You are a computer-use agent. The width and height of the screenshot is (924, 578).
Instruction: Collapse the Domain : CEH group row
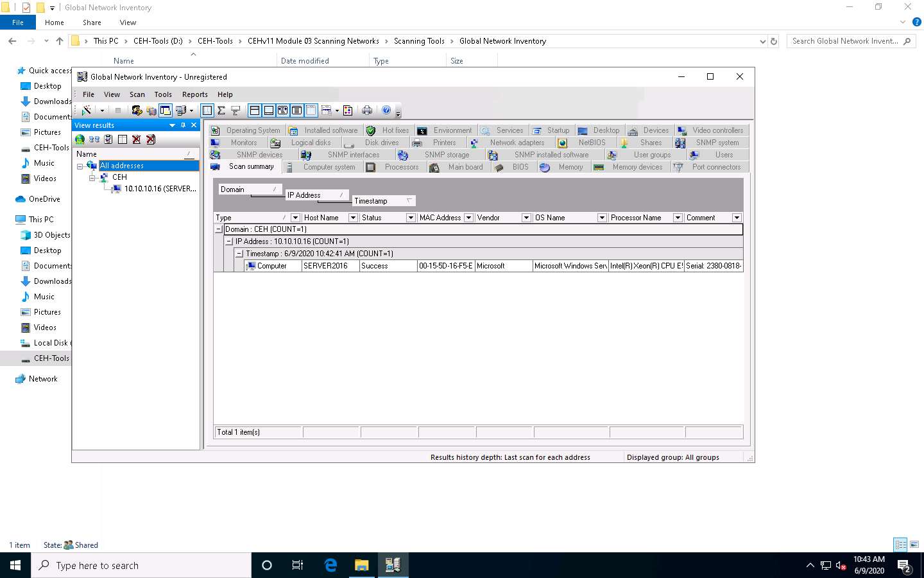218,229
